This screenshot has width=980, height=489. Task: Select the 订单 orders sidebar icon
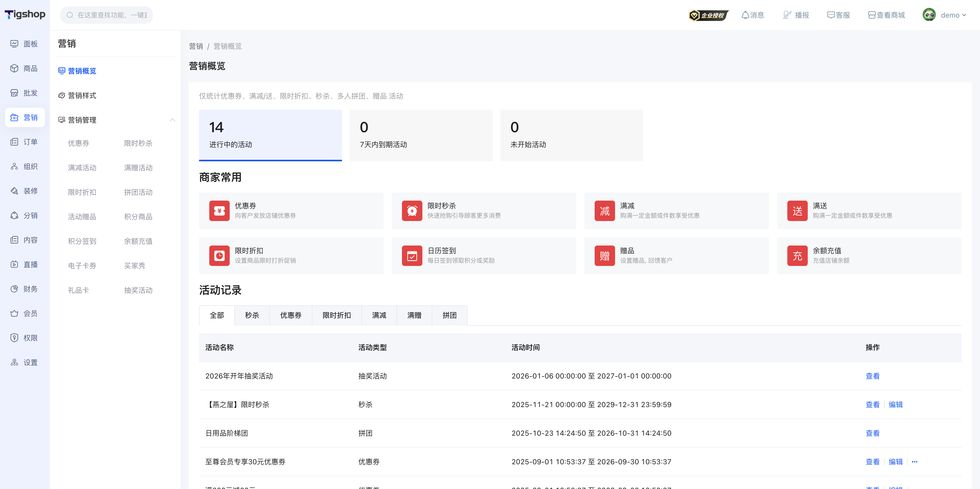[14, 142]
